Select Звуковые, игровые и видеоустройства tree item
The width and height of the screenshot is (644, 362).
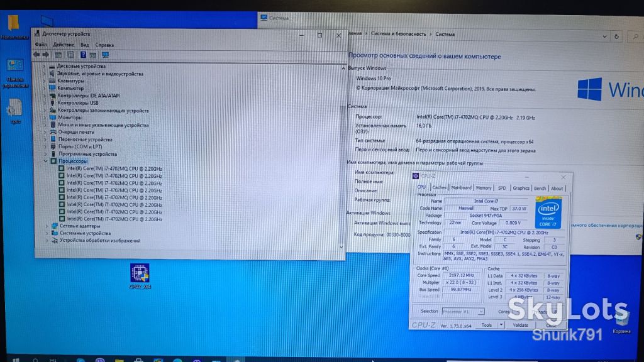pyautogui.click(x=100, y=74)
